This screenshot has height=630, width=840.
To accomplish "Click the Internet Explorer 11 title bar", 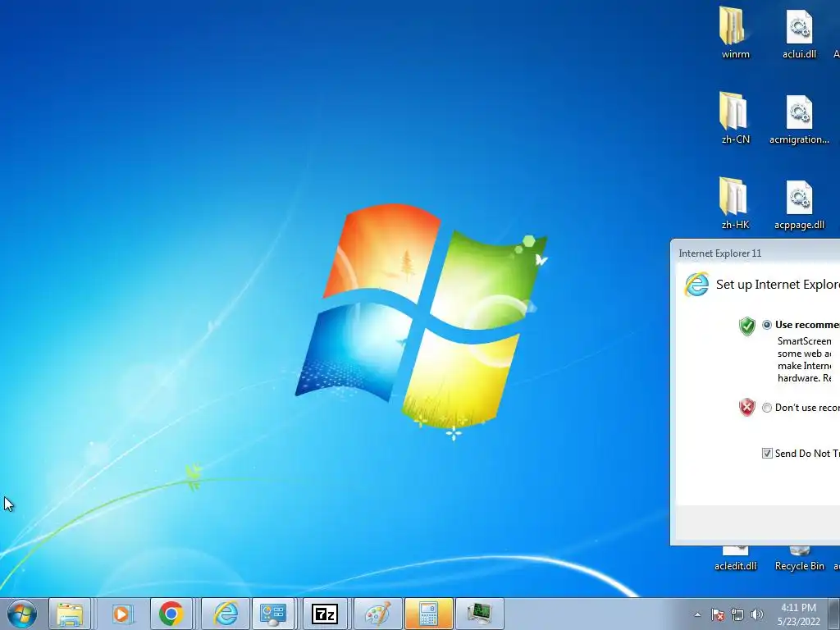I will [x=756, y=253].
